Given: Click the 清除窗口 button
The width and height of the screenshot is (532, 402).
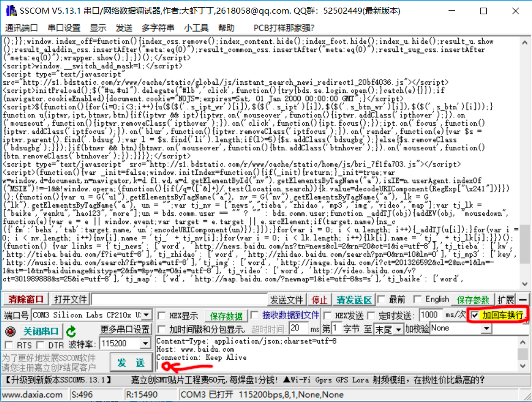Looking at the screenshot, I should [26, 300].
